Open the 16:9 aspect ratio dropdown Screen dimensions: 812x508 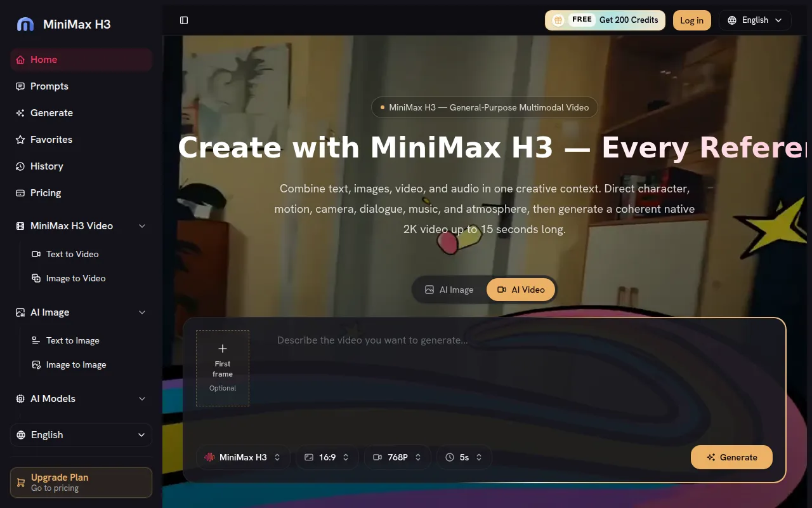coord(327,457)
